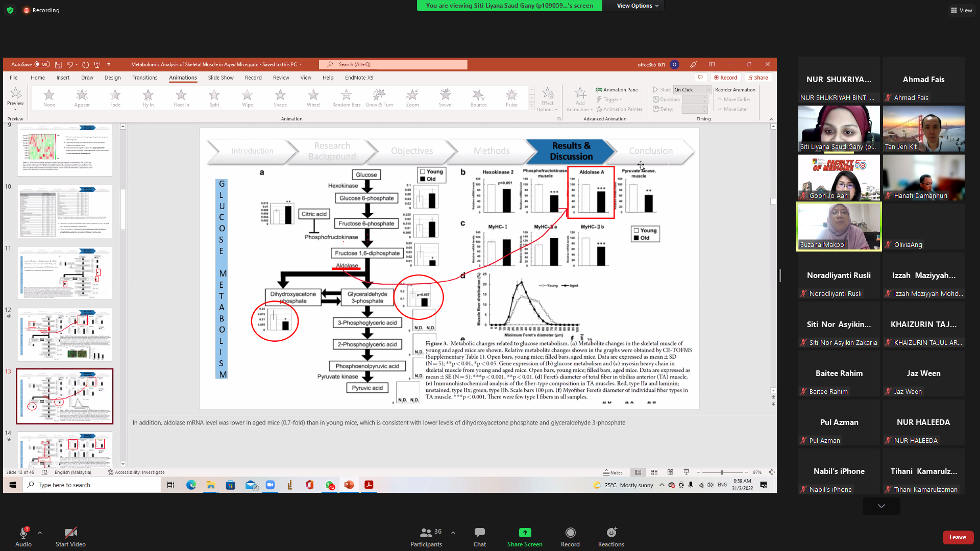980x551 pixels.
Task: Open the Participants panel
Action: pos(426,533)
